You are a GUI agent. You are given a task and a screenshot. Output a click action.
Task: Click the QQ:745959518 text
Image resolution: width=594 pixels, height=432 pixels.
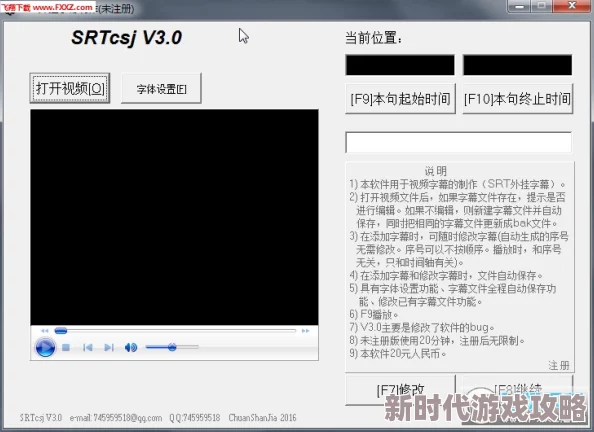pyautogui.click(x=195, y=418)
